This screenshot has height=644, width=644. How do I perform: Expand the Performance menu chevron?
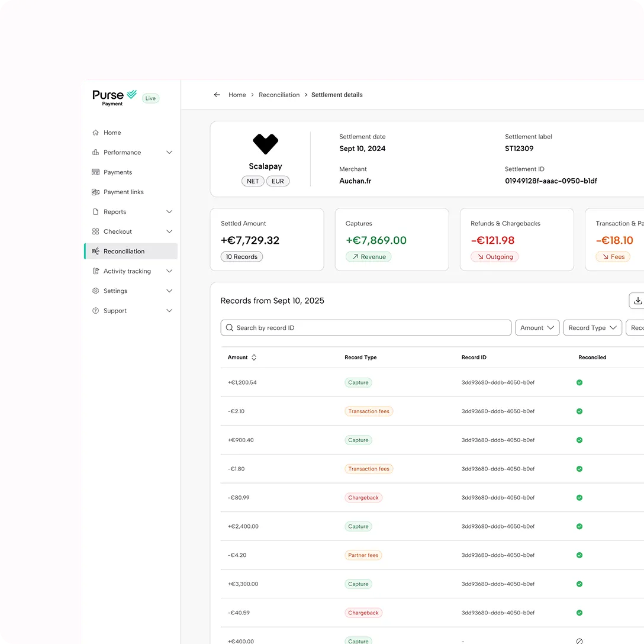click(x=169, y=152)
